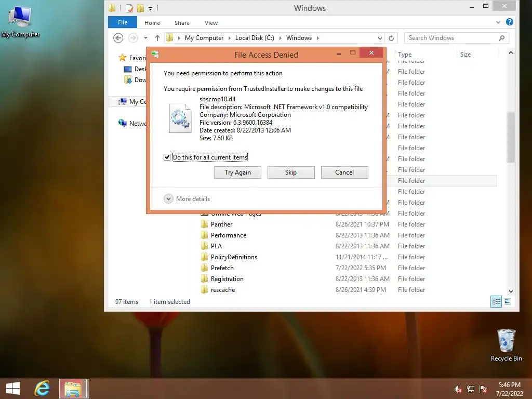This screenshot has width=532, height=399.
Task: Select the Performance folder
Action: point(229,235)
